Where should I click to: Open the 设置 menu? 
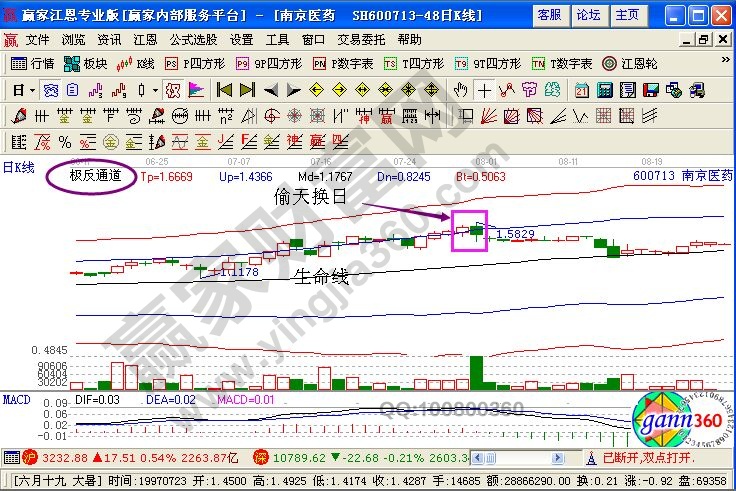coord(241,40)
